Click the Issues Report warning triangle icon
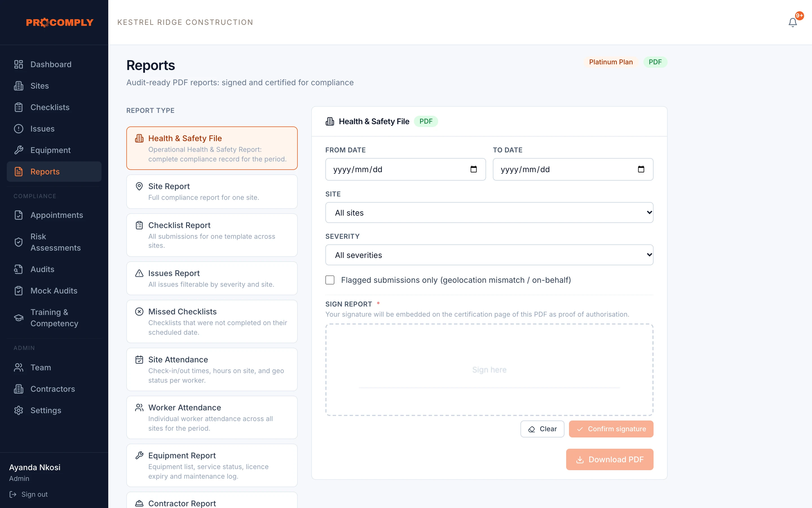The height and width of the screenshot is (508, 812). (x=139, y=273)
